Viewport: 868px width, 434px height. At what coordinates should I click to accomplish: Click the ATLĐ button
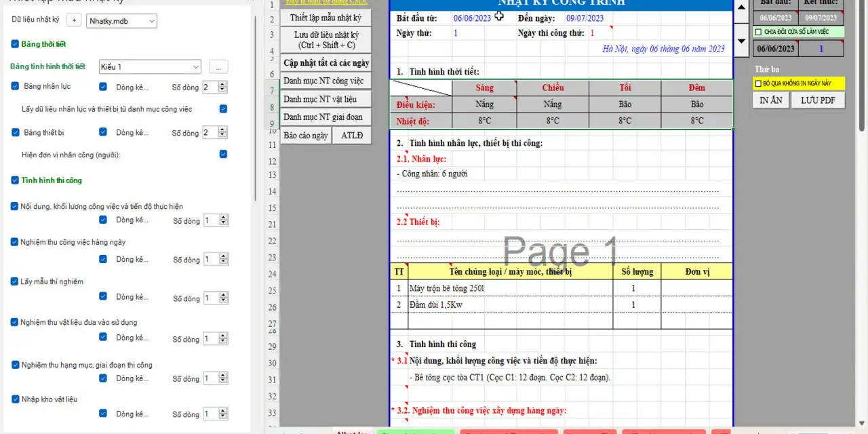click(352, 135)
